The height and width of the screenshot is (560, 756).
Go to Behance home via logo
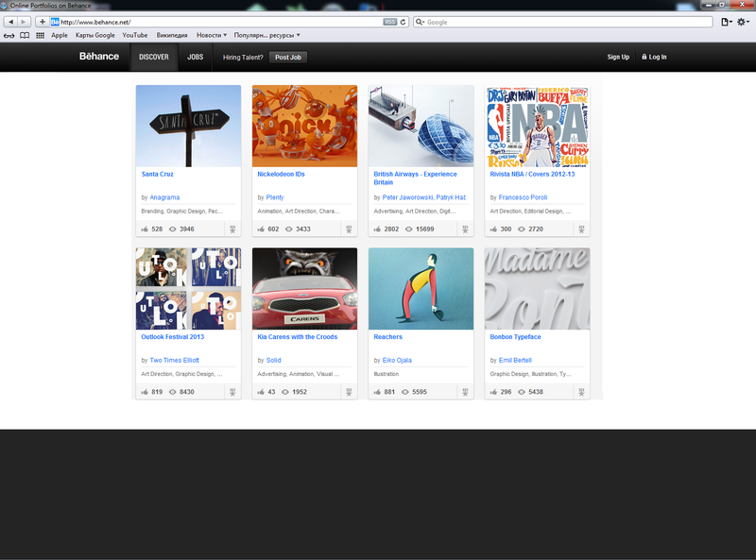tap(99, 57)
